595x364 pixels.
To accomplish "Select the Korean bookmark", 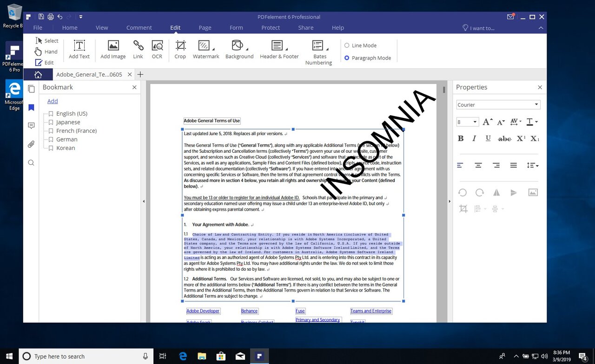I will point(66,148).
